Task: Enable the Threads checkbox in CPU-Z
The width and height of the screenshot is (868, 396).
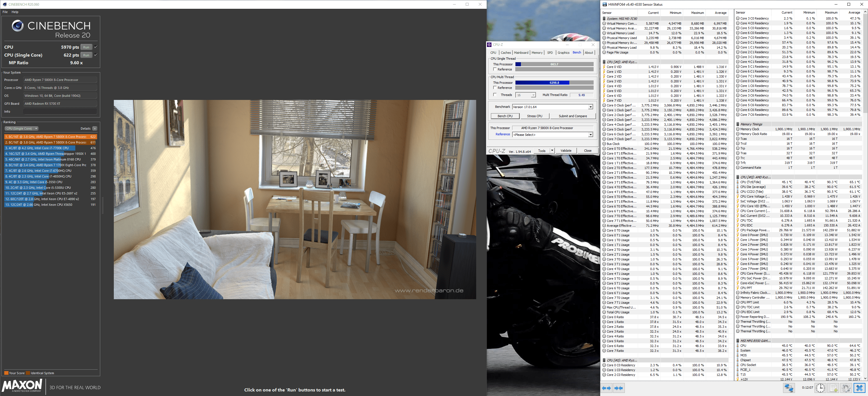Action: pos(495,95)
